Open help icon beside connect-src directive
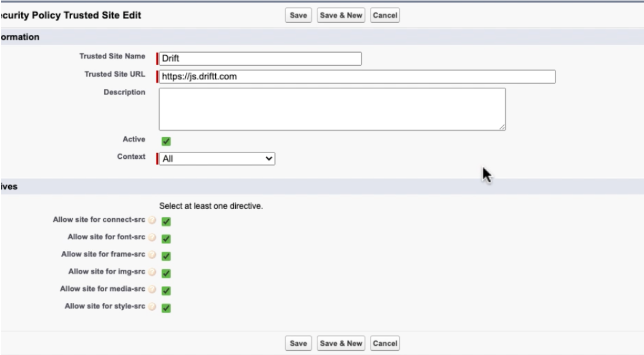The image size is (644, 355). click(x=152, y=220)
